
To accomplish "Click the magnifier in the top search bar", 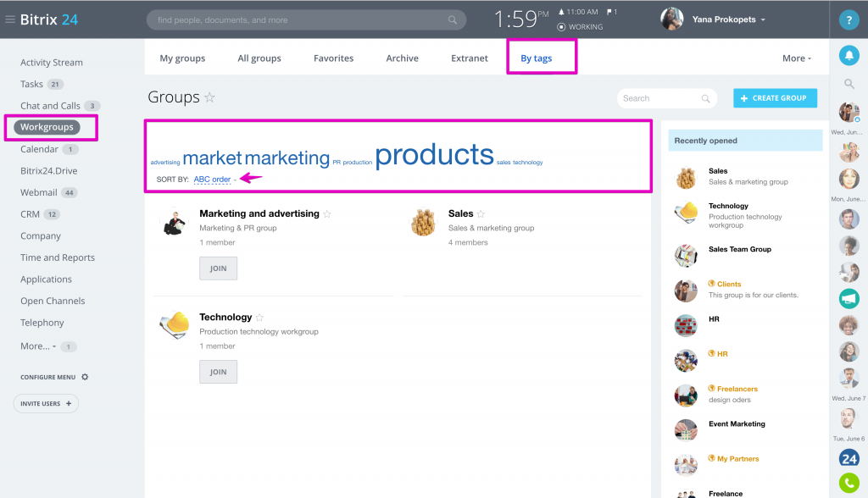I will [x=453, y=20].
